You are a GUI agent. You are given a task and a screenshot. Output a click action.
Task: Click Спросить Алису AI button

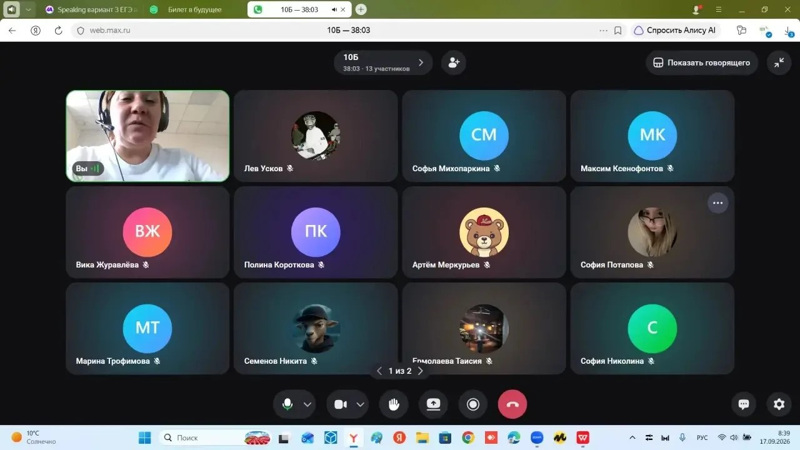674,31
